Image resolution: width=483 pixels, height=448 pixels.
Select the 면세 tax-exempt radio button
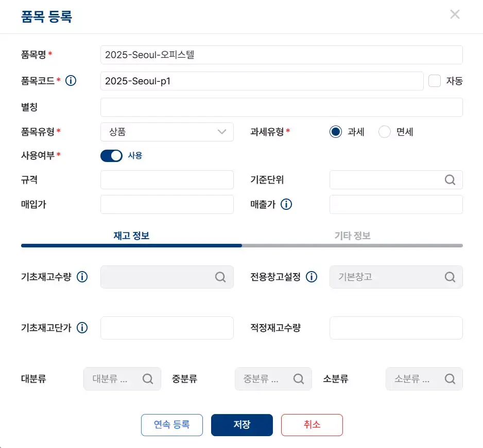point(384,132)
